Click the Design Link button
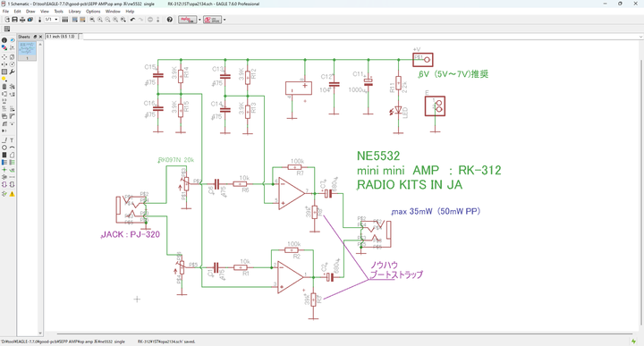This screenshot has height=346, width=644. click(x=187, y=20)
